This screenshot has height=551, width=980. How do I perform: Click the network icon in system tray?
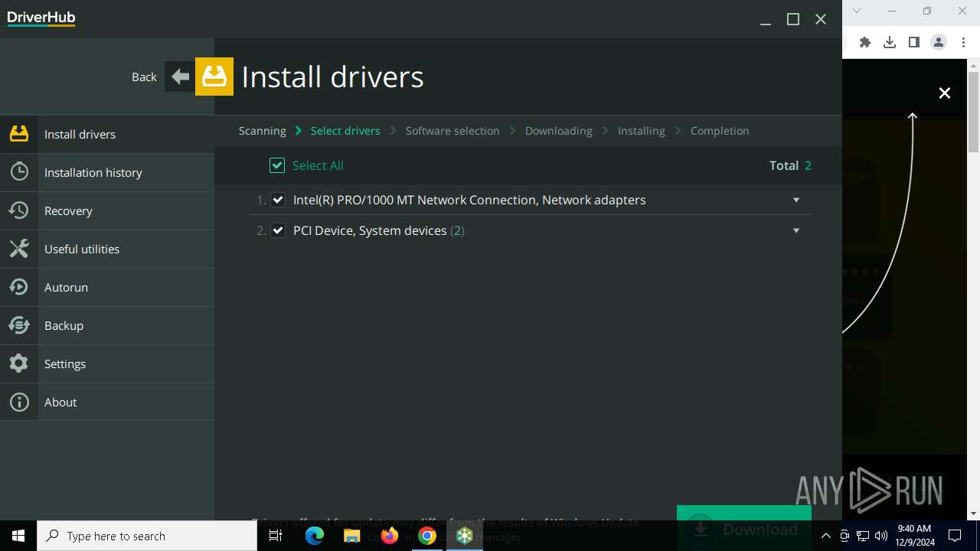[863, 536]
